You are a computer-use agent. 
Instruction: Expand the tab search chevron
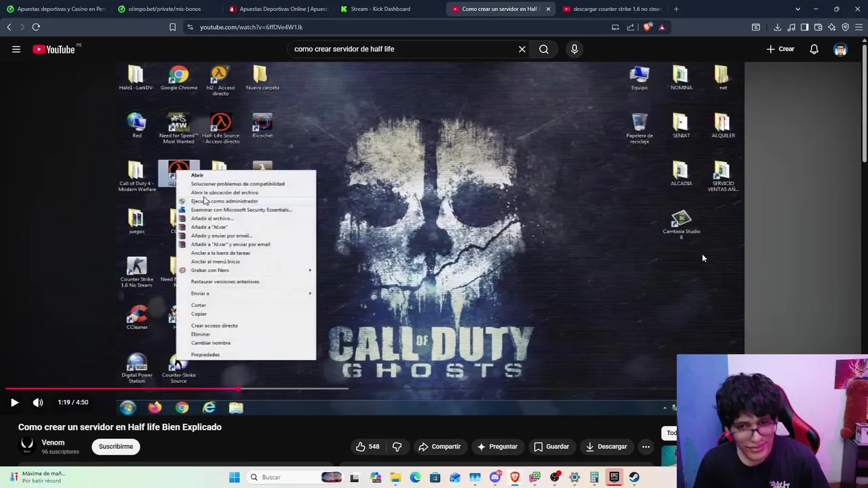point(797,9)
